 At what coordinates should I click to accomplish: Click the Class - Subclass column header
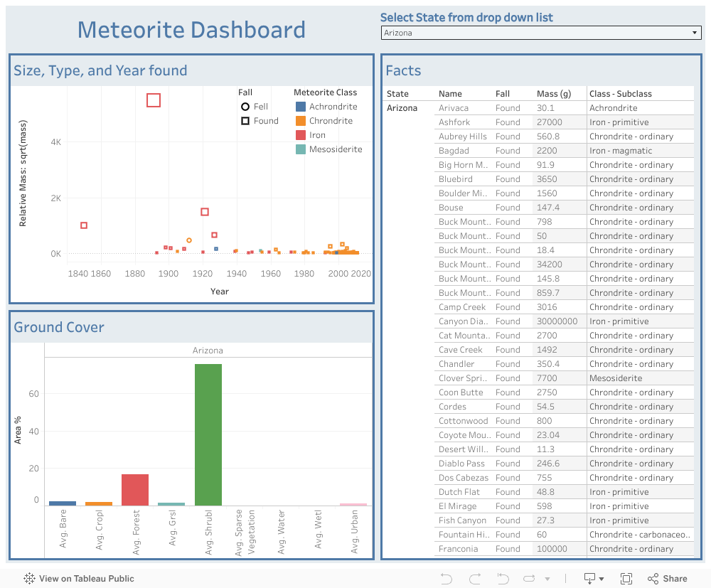point(620,94)
